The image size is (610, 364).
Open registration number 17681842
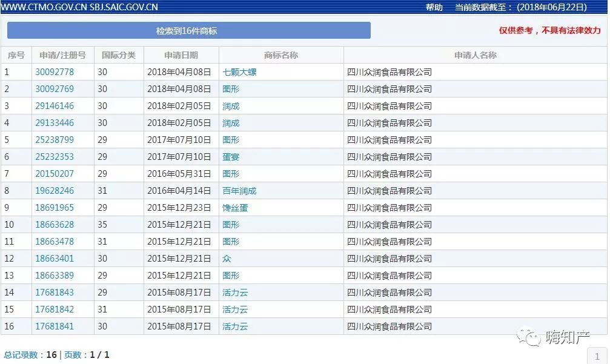(55, 309)
